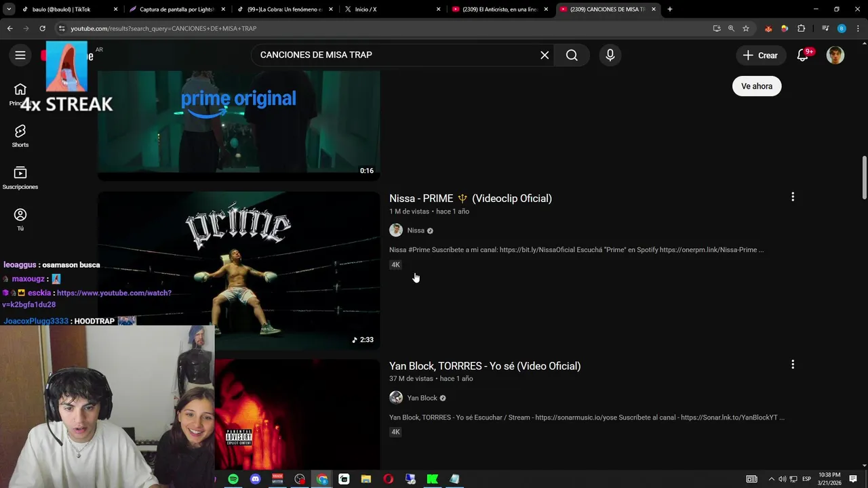The image size is (868, 488).
Task: Grab the page vertical scrollbar thumb
Action: [864, 178]
